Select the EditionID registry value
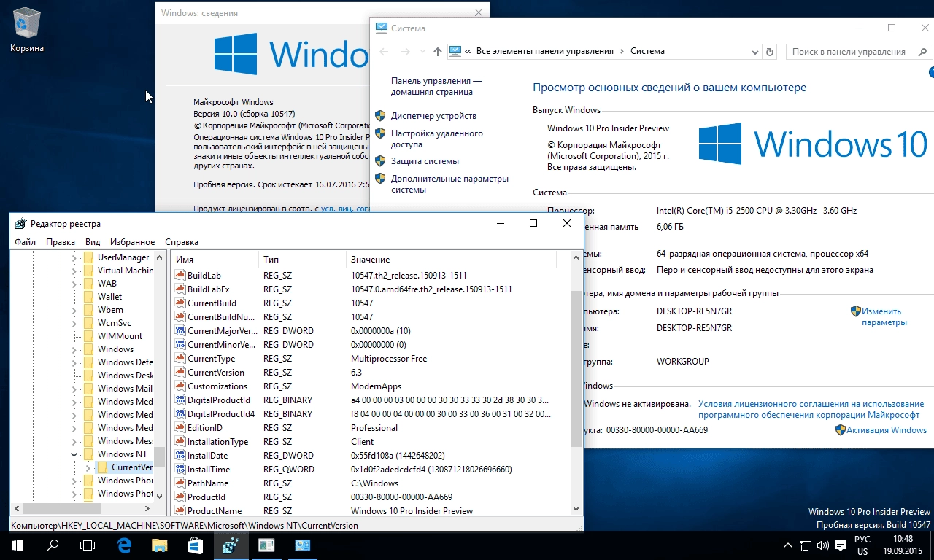The width and height of the screenshot is (934, 560). 204,428
